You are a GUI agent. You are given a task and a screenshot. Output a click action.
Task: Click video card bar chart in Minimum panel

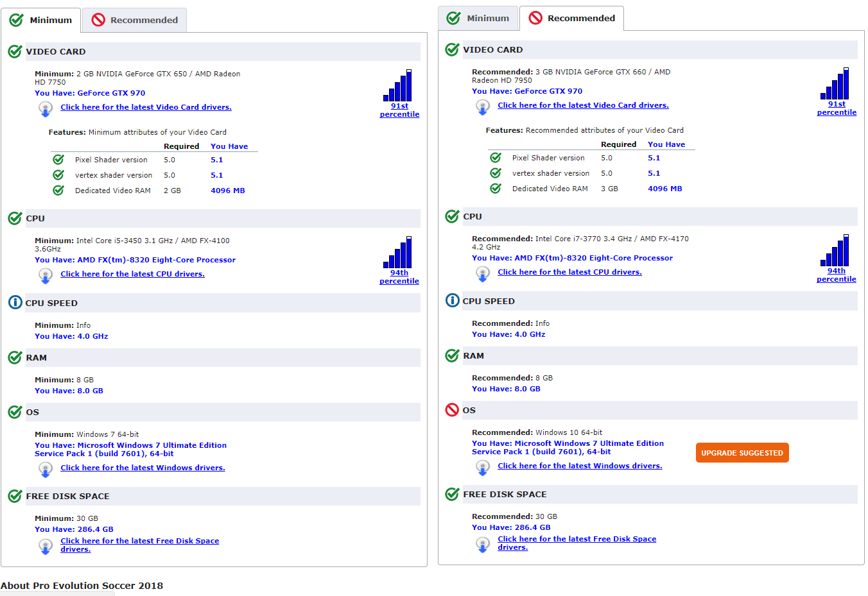398,85
